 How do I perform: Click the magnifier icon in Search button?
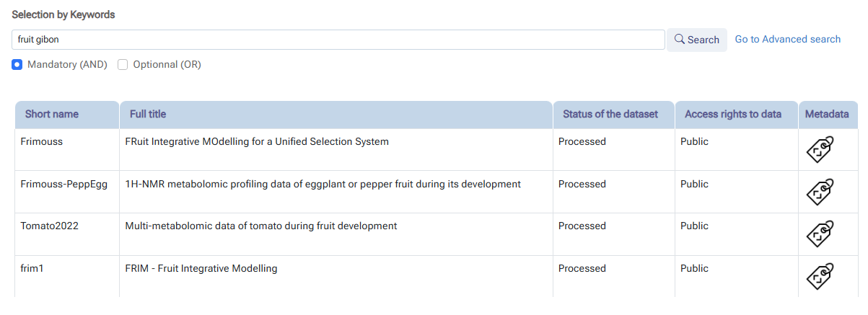point(679,40)
